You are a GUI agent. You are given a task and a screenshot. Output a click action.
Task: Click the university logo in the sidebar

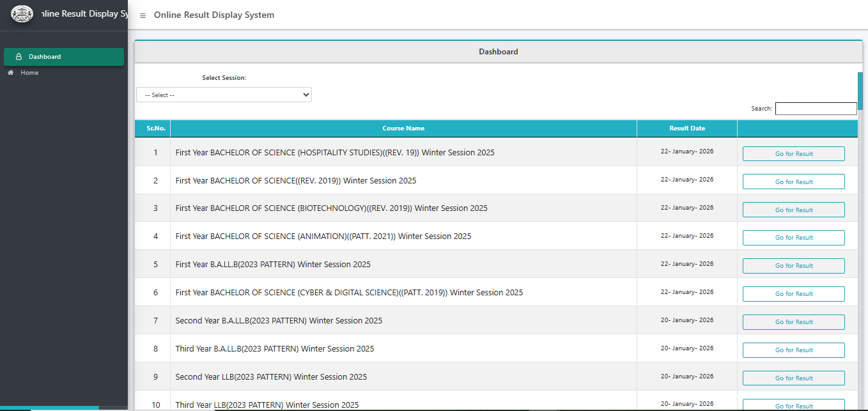click(x=22, y=14)
